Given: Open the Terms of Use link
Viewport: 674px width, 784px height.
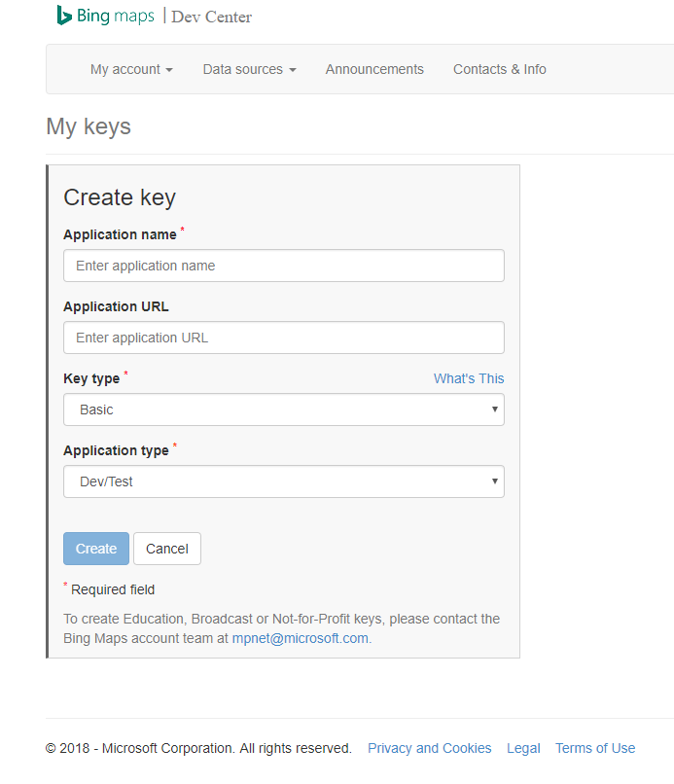Looking at the screenshot, I should (x=594, y=748).
